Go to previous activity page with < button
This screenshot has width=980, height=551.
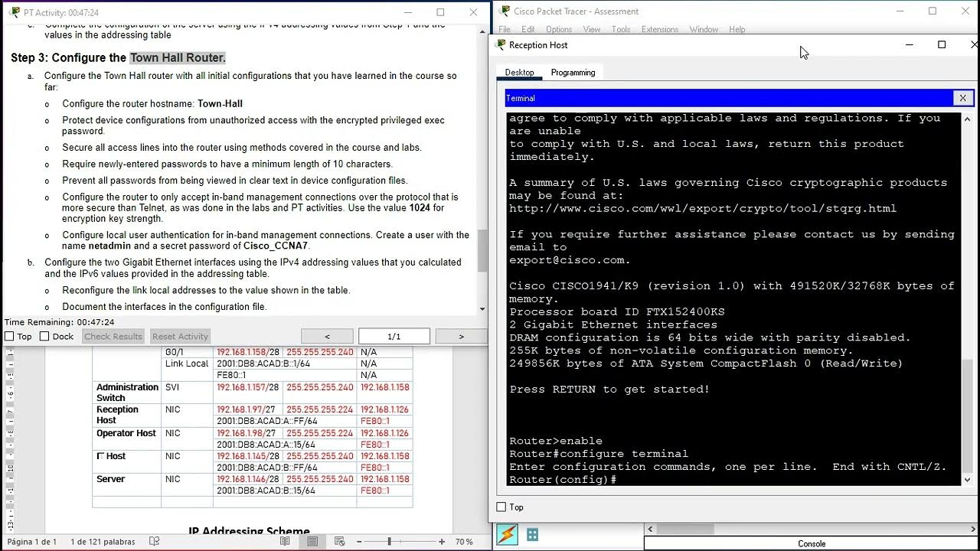point(327,336)
